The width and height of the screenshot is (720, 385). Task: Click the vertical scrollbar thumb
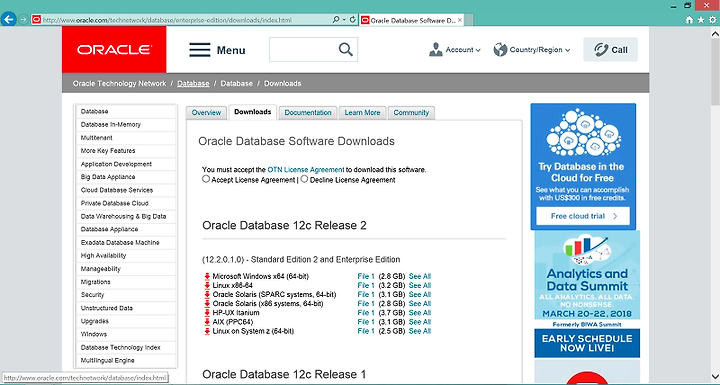click(715, 72)
